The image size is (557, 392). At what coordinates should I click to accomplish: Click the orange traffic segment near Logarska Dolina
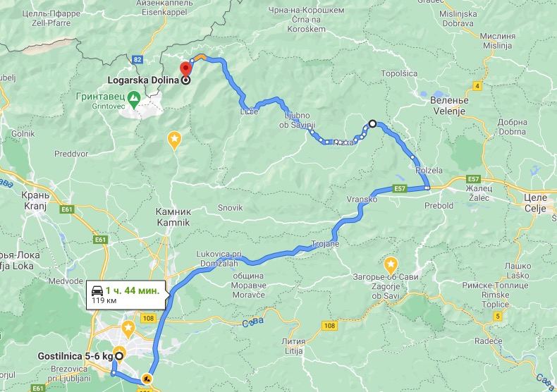pos(200,57)
